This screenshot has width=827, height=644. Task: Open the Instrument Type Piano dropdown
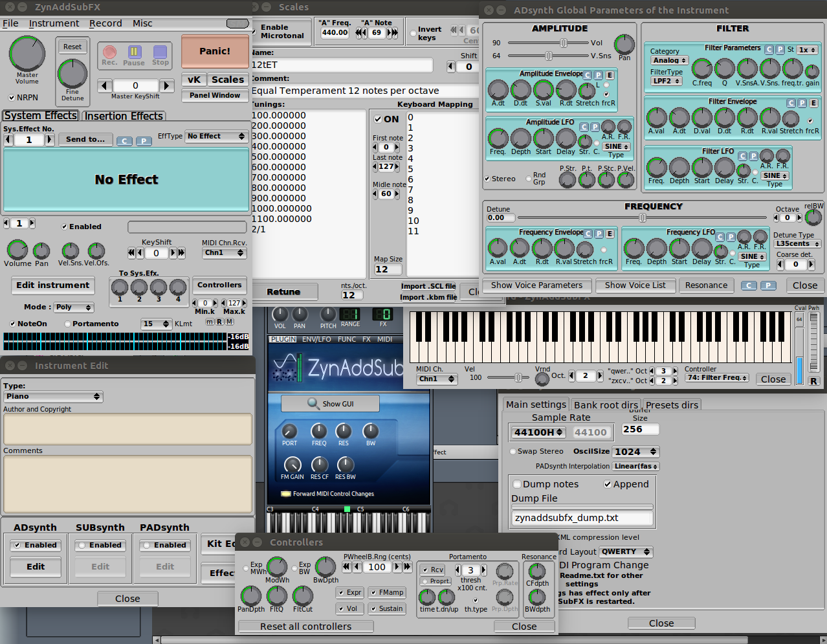(53, 396)
